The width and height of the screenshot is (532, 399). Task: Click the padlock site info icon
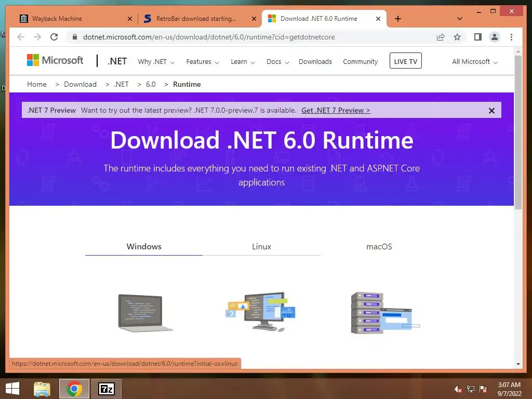click(75, 37)
